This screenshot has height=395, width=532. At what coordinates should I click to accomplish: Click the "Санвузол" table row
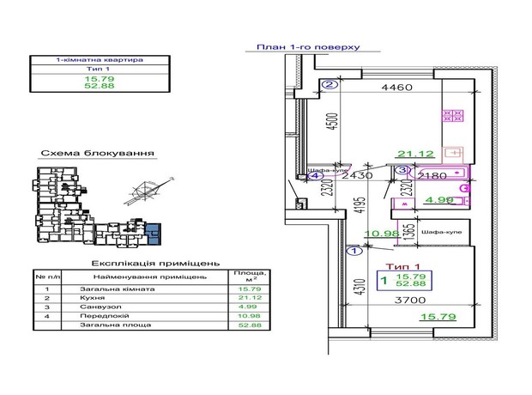pos(152,307)
